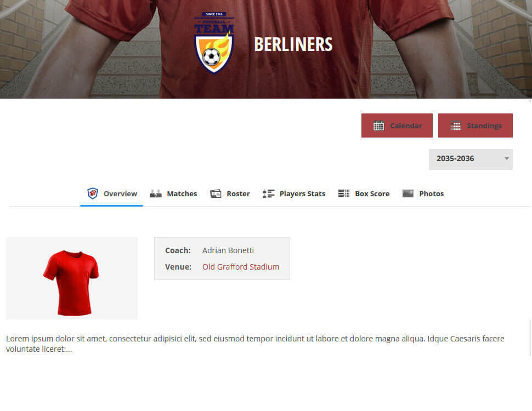Image resolution: width=532 pixels, height=411 pixels.
Task: Click the season selector dropdown arrow
Action: click(507, 159)
